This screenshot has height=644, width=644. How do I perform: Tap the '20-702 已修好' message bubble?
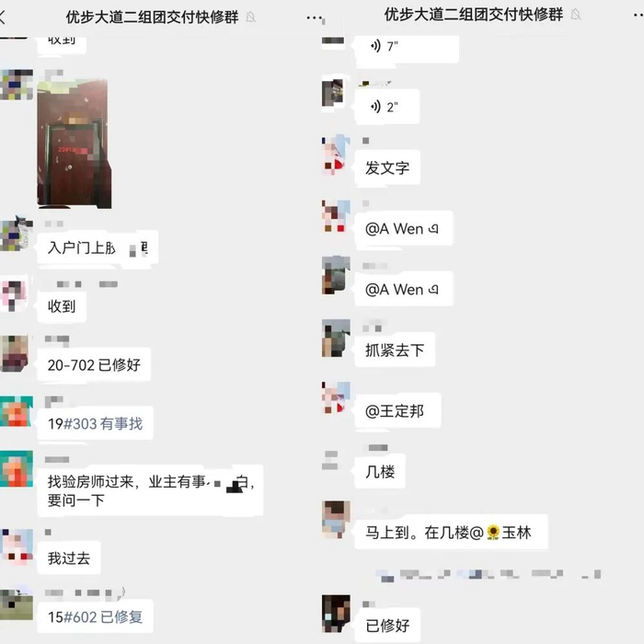click(94, 364)
